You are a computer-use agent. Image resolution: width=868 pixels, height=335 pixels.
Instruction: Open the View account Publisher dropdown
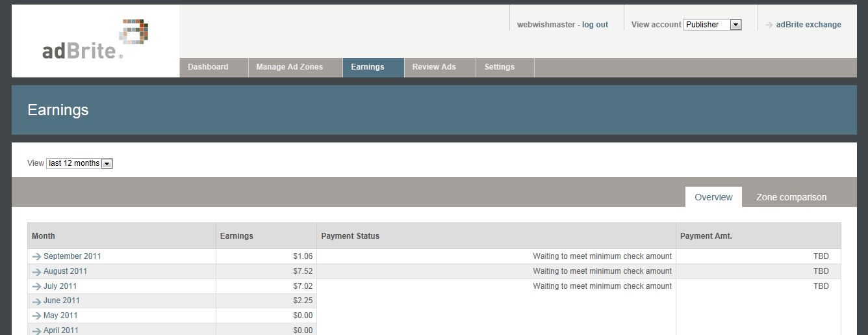click(712, 25)
